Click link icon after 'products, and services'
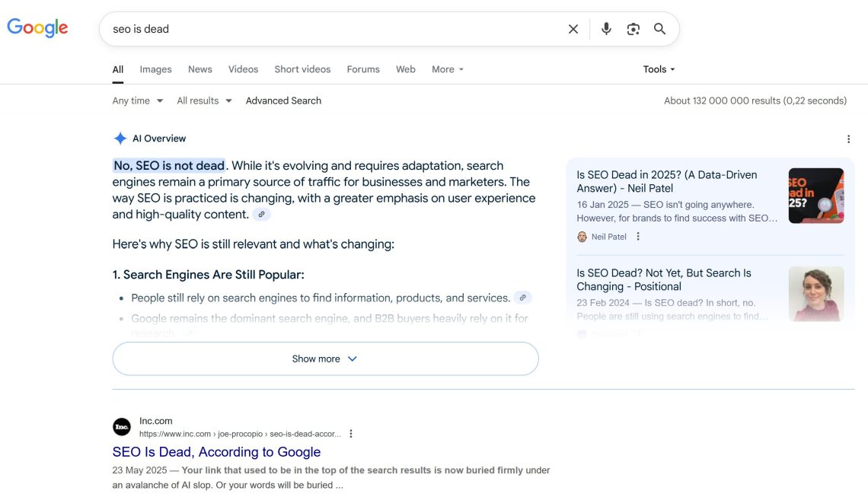This screenshot has width=868, height=494. pyautogui.click(x=522, y=298)
